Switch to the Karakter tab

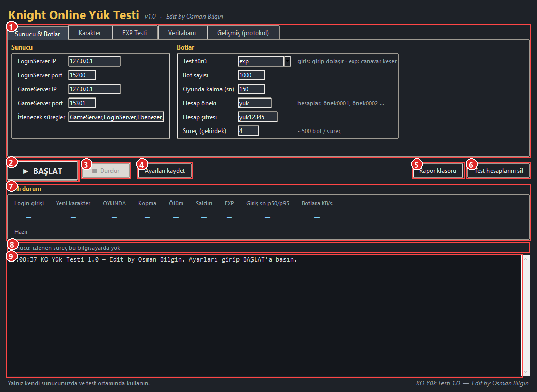coord(90,33)
